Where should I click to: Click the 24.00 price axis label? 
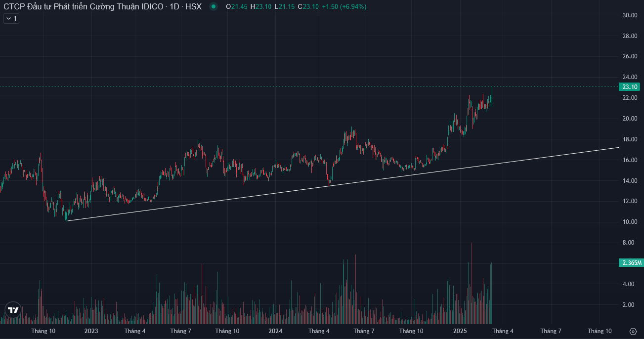(630, 77)
